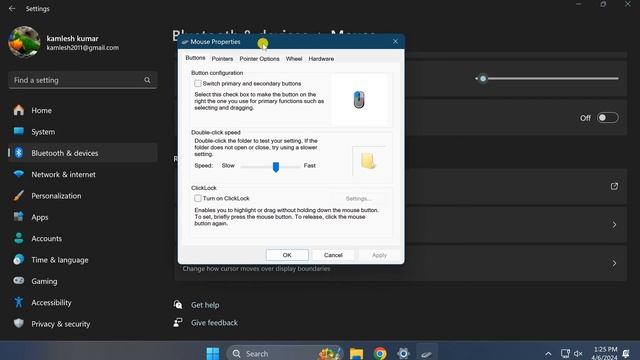This screenshot has width=640, height=360.
Task: Open the Get help link
Action: pyautogui.click(x=205, y=305)
